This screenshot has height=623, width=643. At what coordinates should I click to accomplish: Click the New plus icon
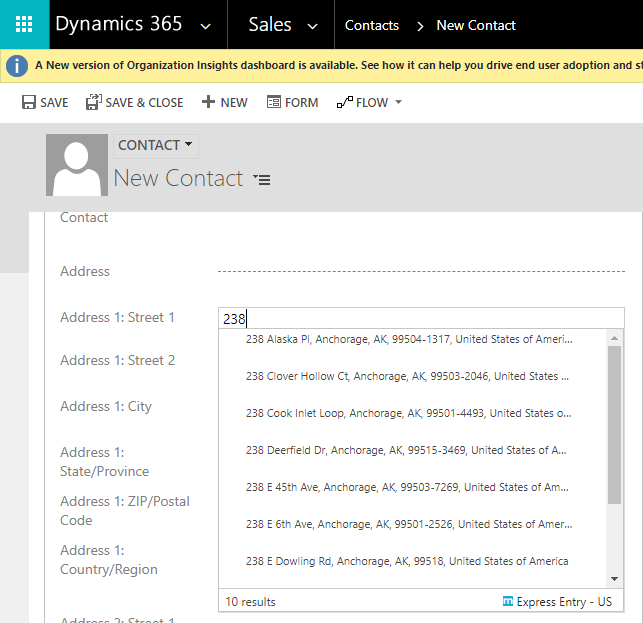[x=208, y=102]
